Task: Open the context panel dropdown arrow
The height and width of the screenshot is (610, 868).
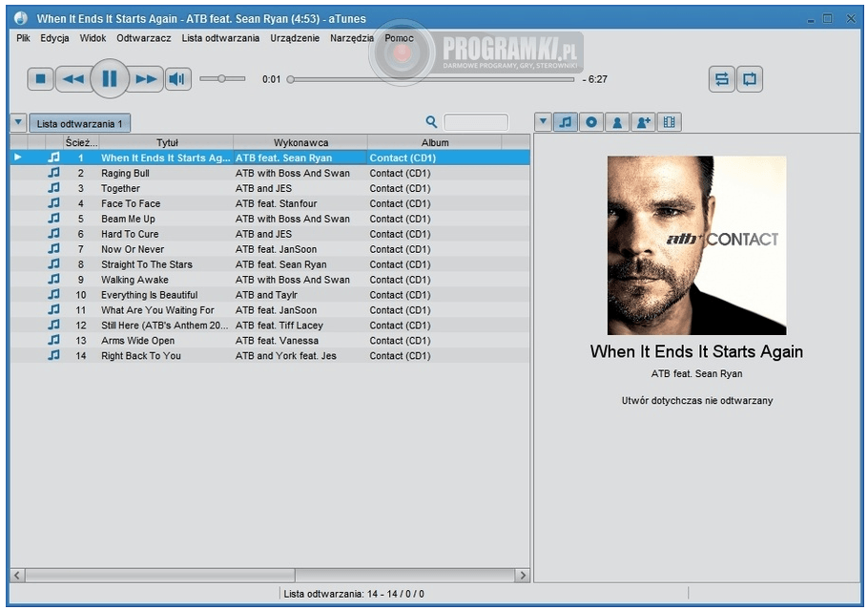Action: tap(543, 122)
